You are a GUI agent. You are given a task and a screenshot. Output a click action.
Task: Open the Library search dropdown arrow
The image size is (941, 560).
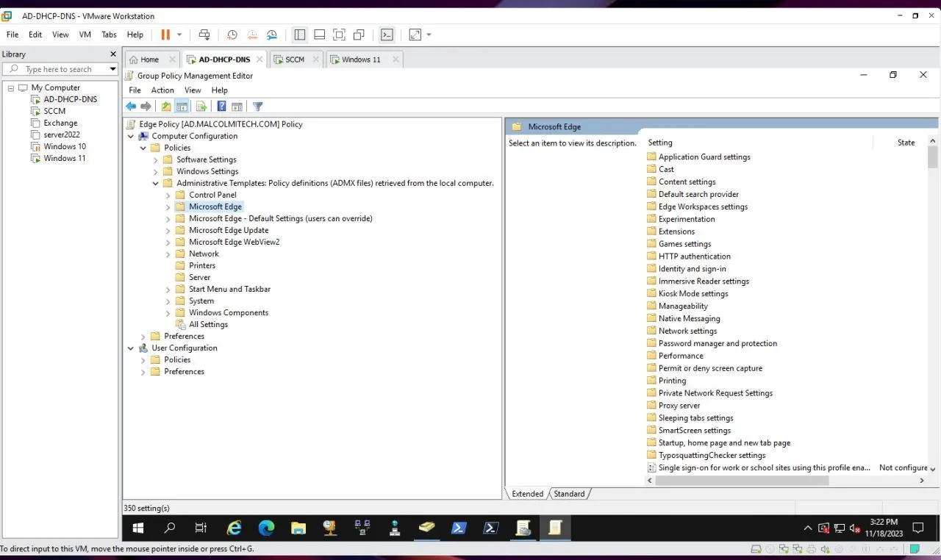tap(112, 69)
